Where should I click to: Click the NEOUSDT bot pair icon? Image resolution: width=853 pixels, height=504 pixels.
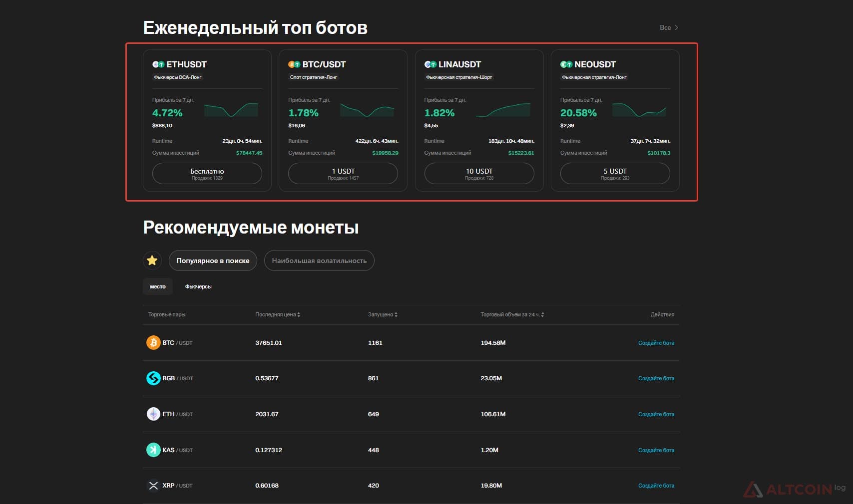(566, 64)
